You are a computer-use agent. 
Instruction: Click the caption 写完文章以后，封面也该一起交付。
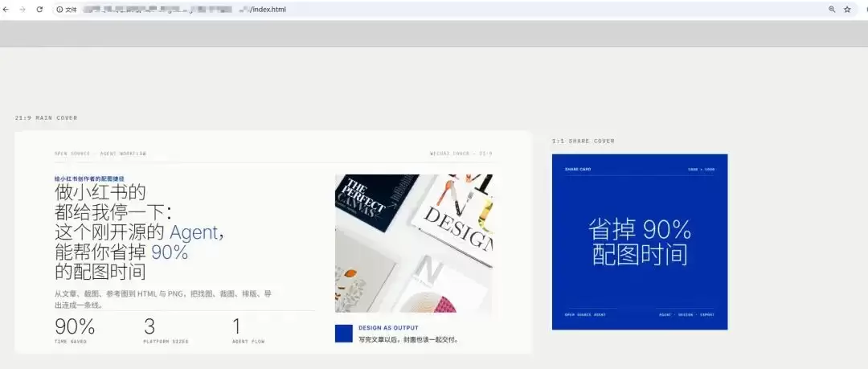pyautogui.click(x=409, y=339)
